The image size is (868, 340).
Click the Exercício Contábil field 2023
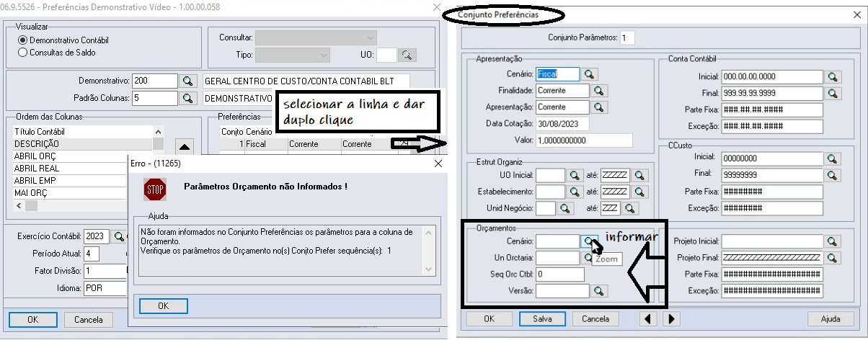(x=97, y=236)
